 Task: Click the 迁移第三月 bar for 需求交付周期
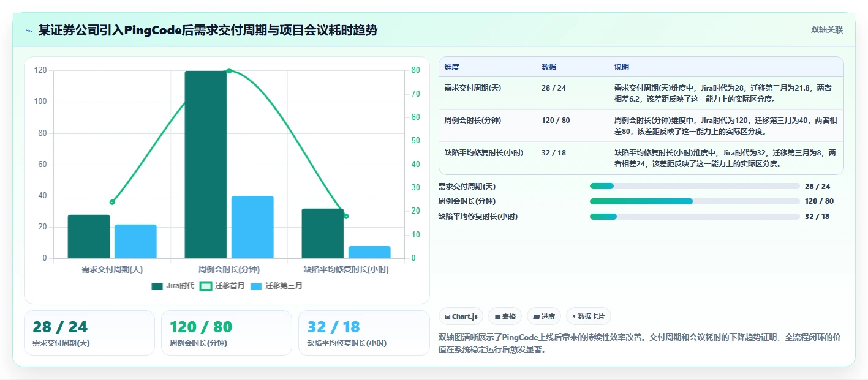click(x=135, y=241)
